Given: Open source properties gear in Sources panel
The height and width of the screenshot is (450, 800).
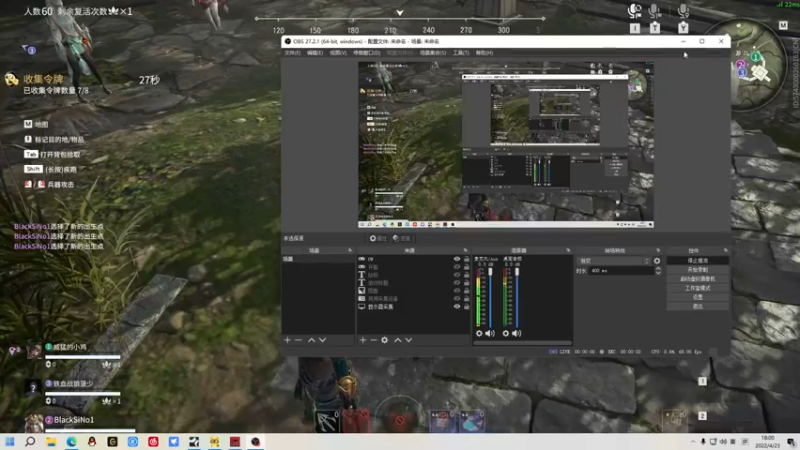Looking at the screenshot, I should (x=385, y=340).
